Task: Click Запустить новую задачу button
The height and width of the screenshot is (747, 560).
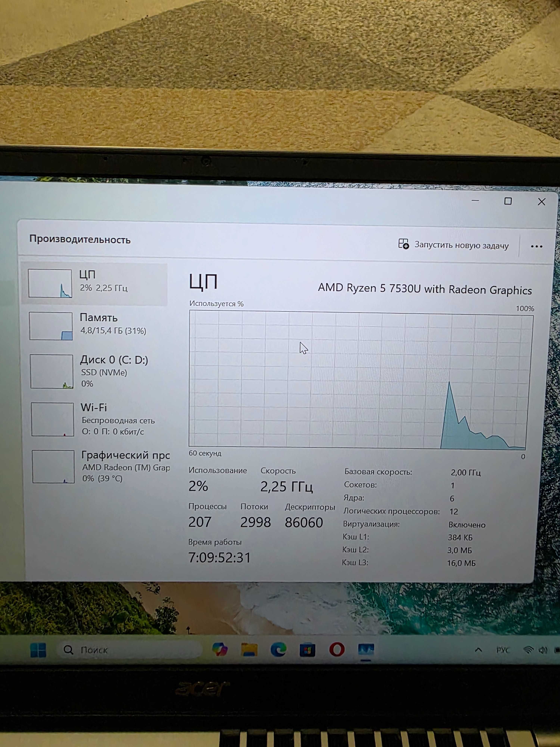Action: click(453, 245)
